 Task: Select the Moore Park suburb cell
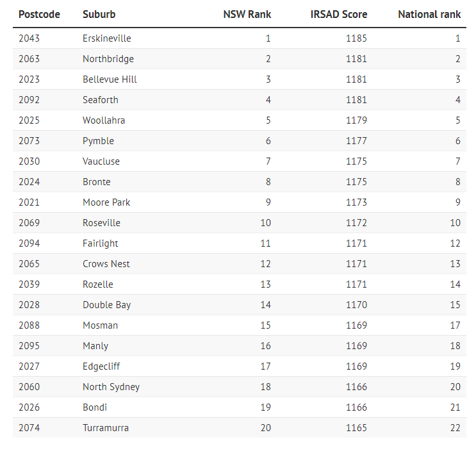(106, 202)
